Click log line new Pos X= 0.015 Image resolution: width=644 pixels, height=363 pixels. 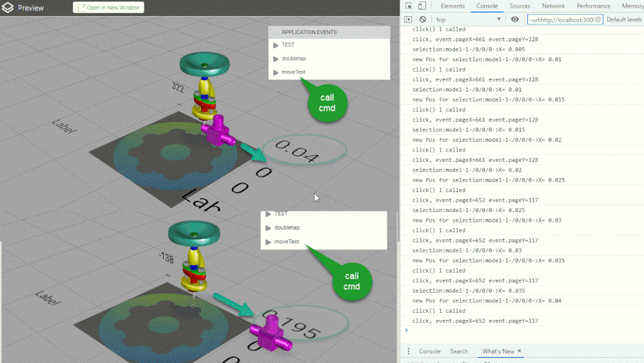point(489,99)
